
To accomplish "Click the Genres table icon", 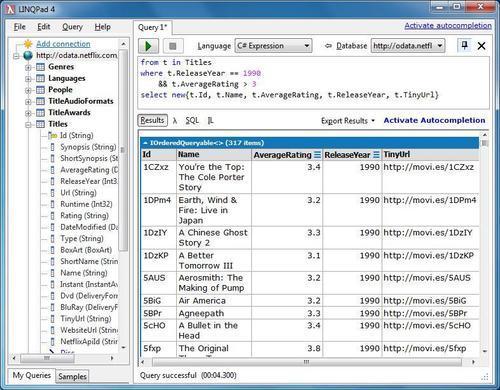I will click(40, 67).
